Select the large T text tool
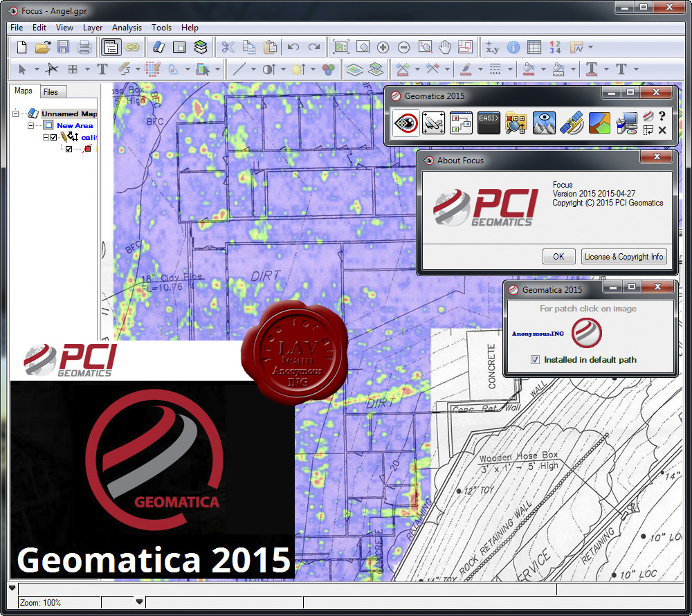Screen dimensions: 692x616 click(x=102, y=69)
